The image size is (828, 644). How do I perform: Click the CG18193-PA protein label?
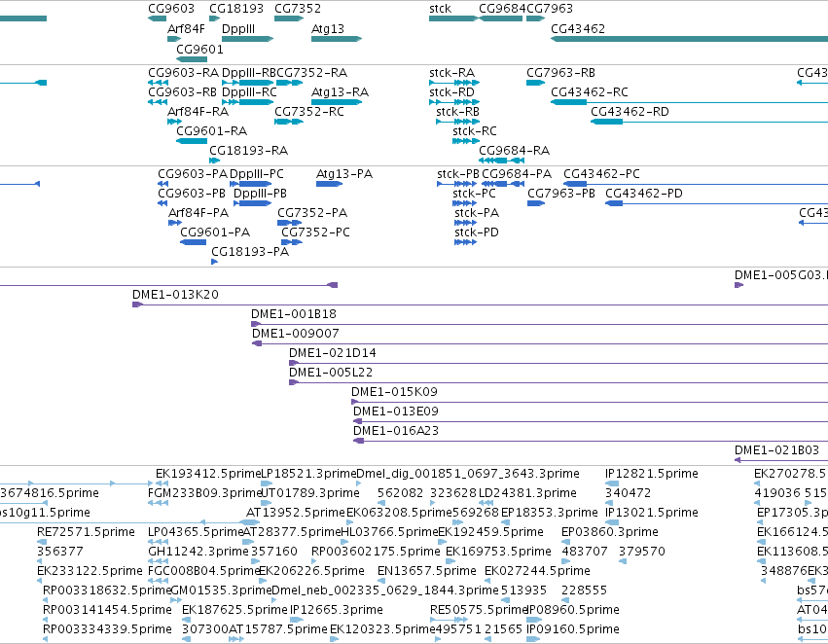tap(250, 252)
